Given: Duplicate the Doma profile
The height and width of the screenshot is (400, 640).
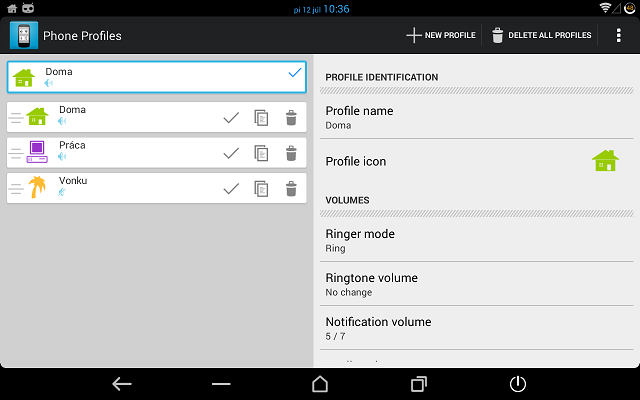Looking at the screenshot, I should pyautogui.click(x=261, y=118).
